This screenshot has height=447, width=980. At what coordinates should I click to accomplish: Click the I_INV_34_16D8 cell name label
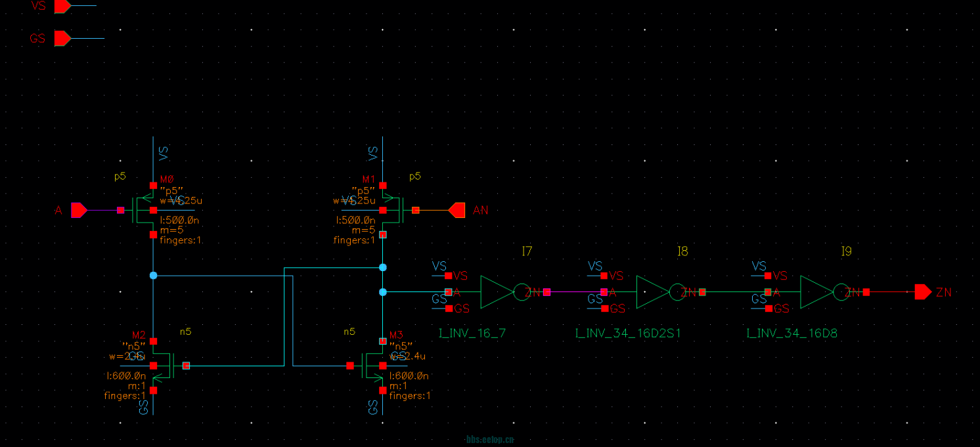tap(792, 333)
